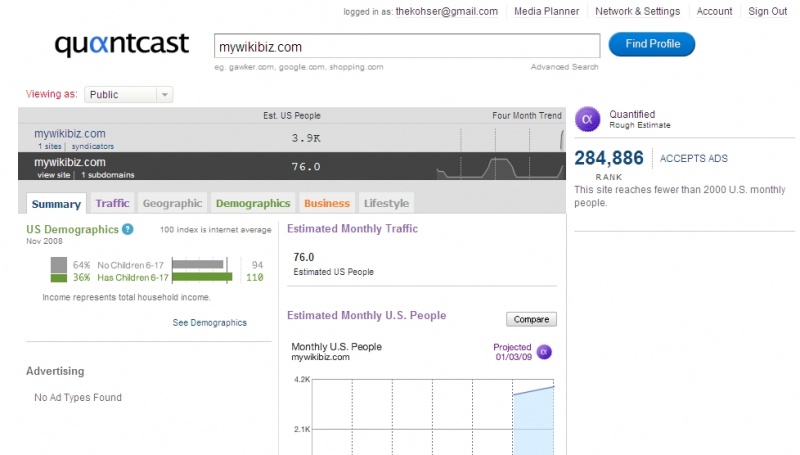
Task: Go to the Business tab
Action: (327, 203)
